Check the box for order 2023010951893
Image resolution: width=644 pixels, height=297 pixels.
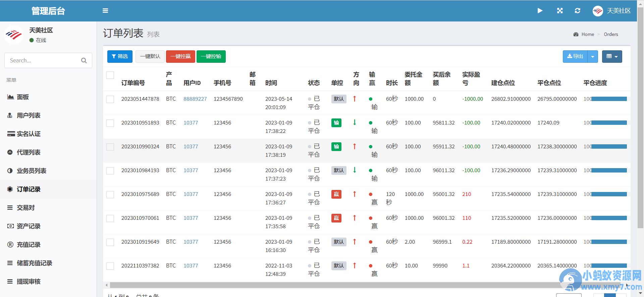[x=110, y=123]
